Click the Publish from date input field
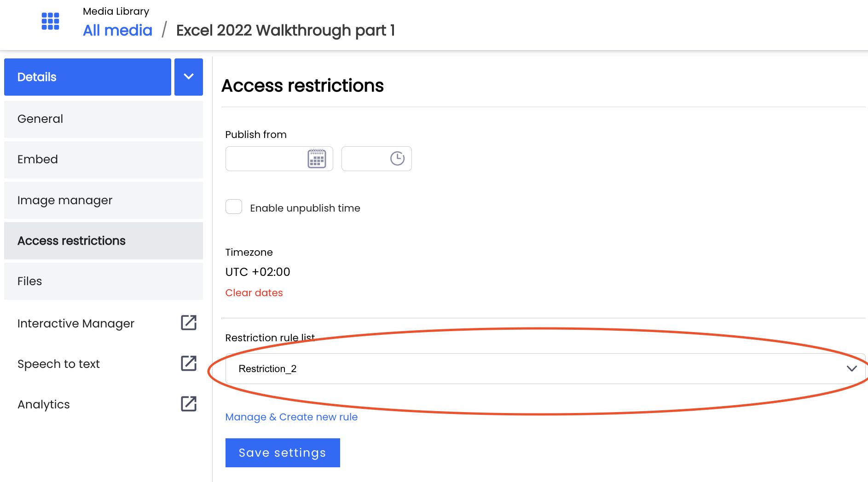This screenshot has width=868, height=482. tap(279, 159)
